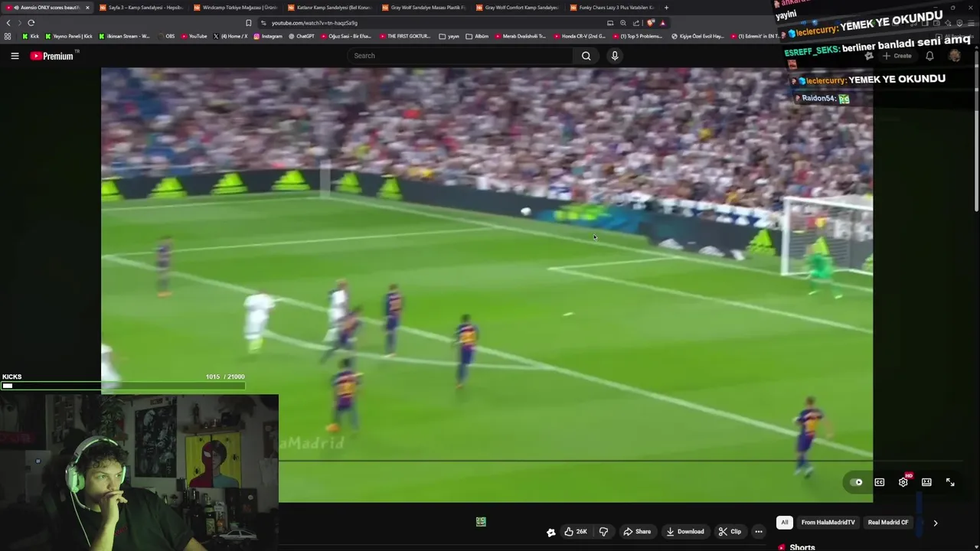The image size is (980, 551).
Task: Go back in the browser
Action: click(8, 23)
